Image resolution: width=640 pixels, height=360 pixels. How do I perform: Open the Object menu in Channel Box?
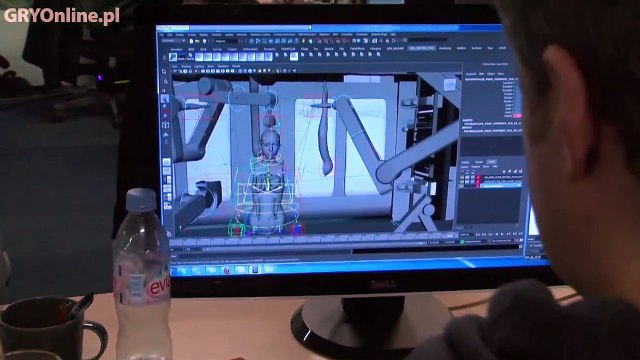[x=491, y=74]
